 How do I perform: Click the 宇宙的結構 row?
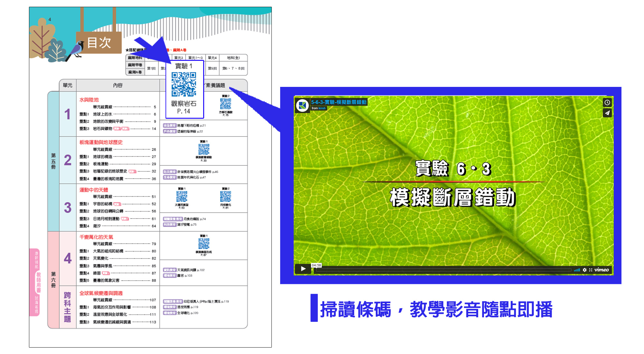click(x=118, y=204)
